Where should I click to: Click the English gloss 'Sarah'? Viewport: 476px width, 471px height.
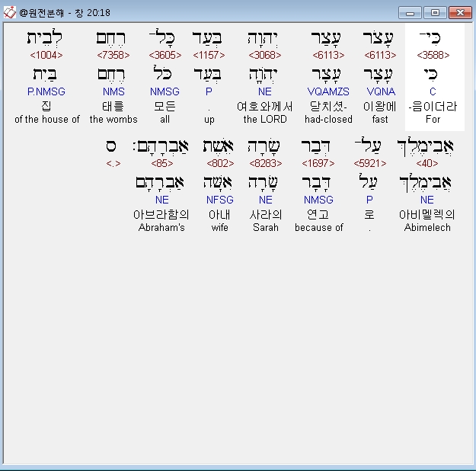(x=266, y=227)
